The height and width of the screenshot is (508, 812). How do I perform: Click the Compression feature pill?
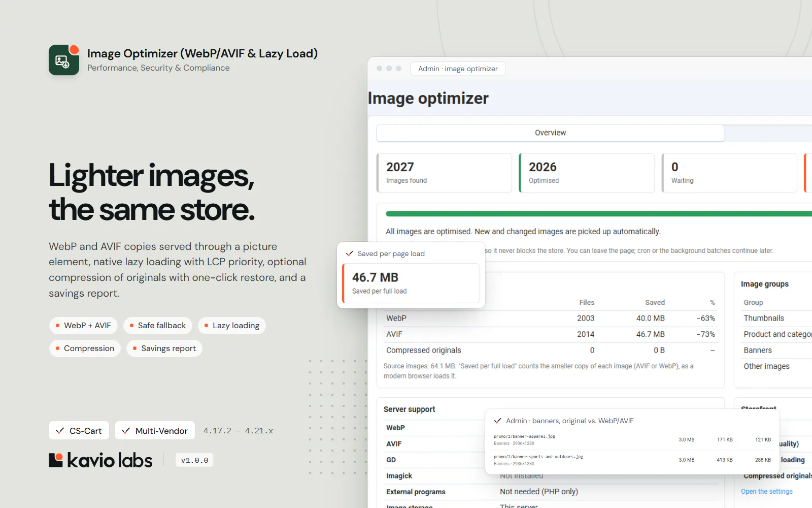[85, 348]
